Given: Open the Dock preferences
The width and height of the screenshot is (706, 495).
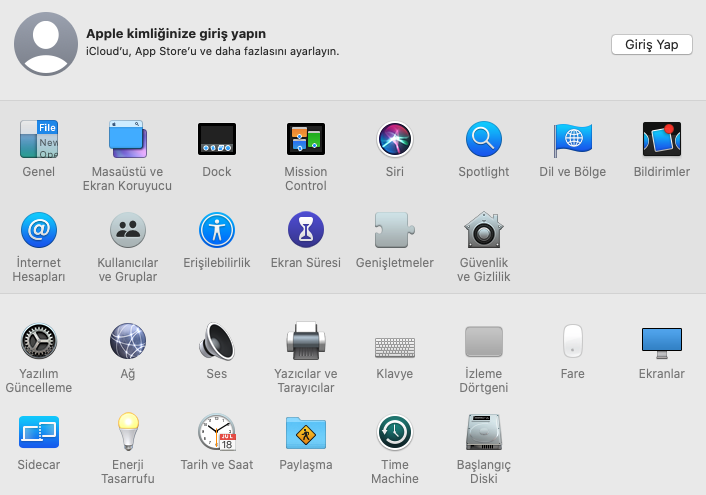Looking at the screenshot, I should 217,140.
